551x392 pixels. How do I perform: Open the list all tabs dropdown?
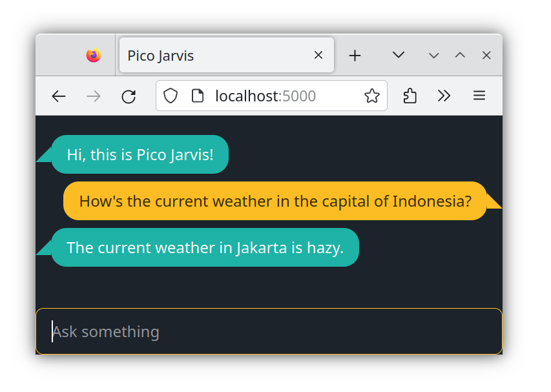pos(399,55)
